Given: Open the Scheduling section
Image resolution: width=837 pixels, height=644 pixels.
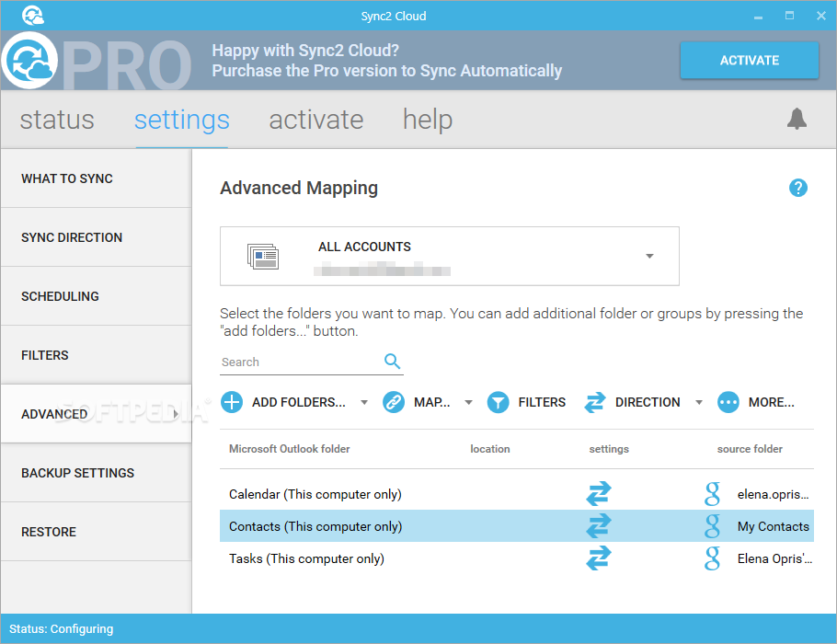Looking at the screenshot, I should tap(96, 296).
